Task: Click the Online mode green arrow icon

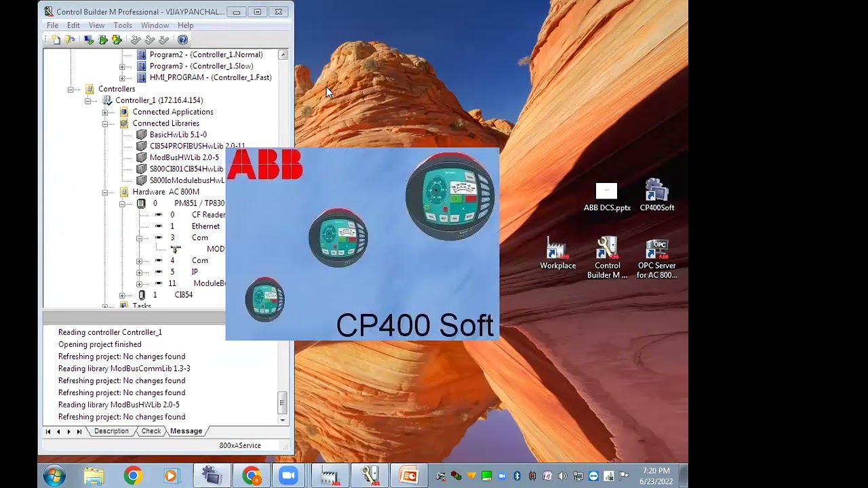Action: [x=103, y=40]
